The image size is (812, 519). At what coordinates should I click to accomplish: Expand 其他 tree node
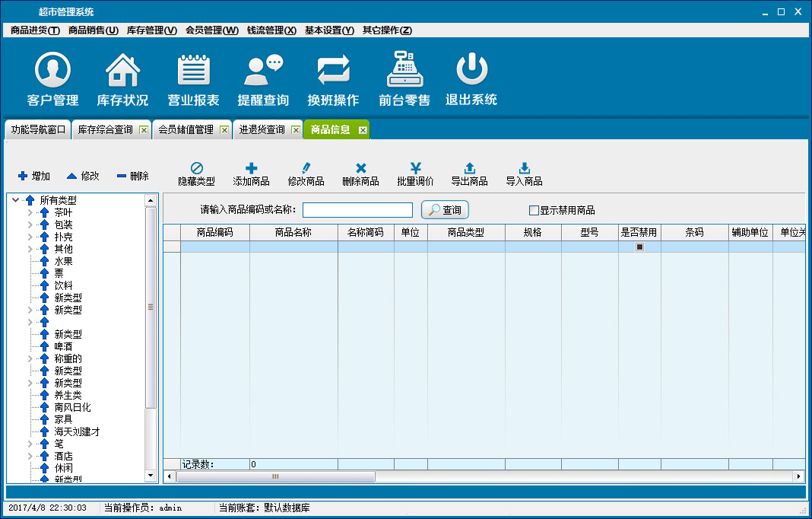[30, 249]
